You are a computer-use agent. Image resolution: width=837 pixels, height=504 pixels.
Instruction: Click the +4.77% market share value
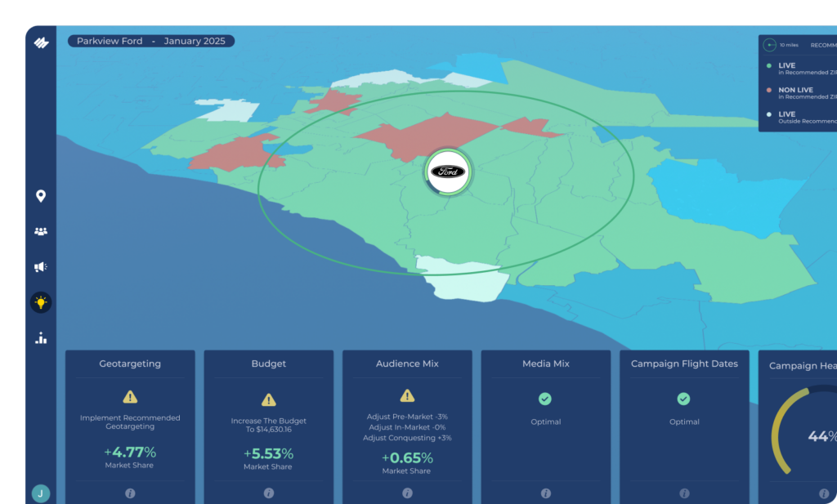pos(130,453)
